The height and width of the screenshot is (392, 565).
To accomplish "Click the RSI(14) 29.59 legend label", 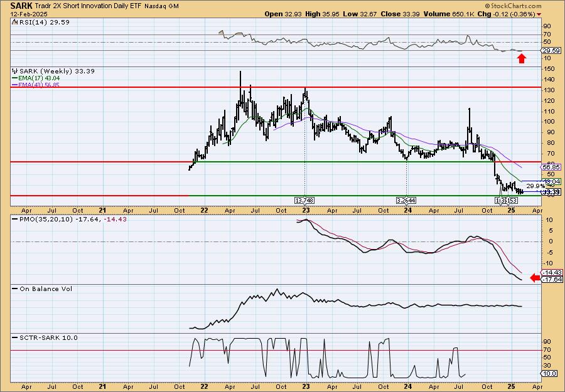I will tap(44, 22).
